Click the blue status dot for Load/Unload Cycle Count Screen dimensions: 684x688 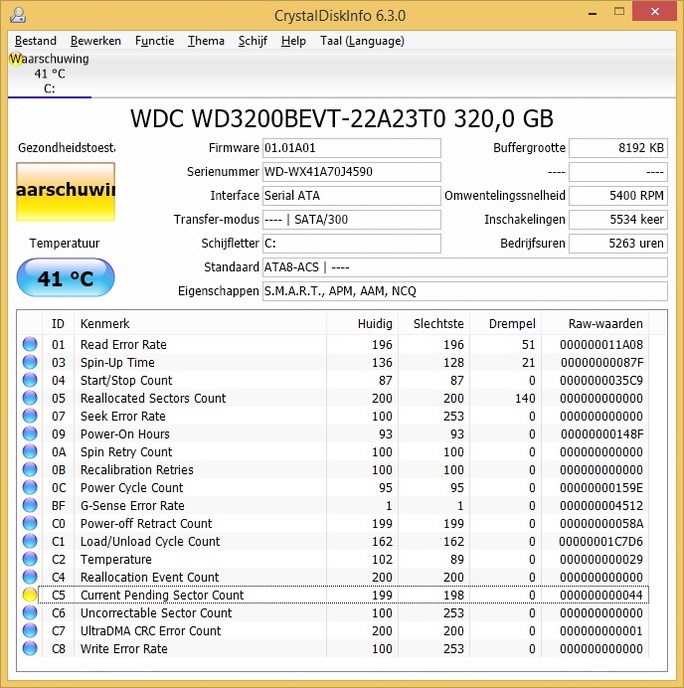30,541
